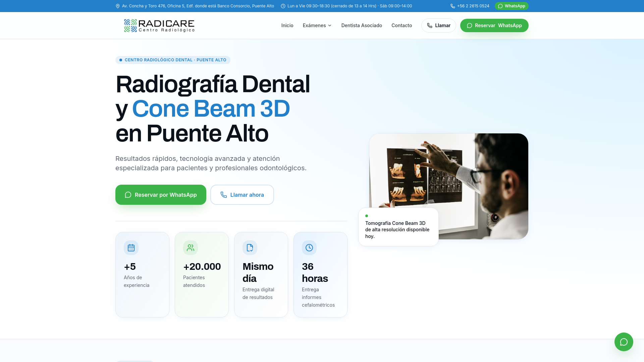
Task: Click the clock icon above 36 horas
Action: (x=309, y=248)
